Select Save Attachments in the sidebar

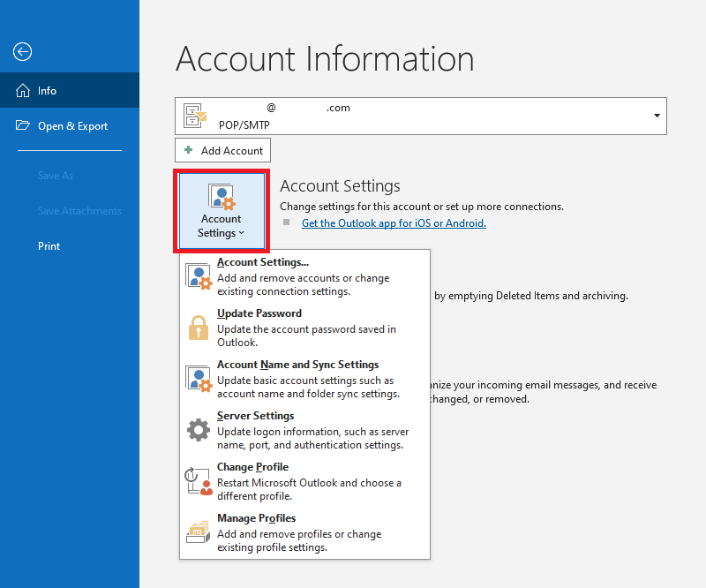coord(79,211)
